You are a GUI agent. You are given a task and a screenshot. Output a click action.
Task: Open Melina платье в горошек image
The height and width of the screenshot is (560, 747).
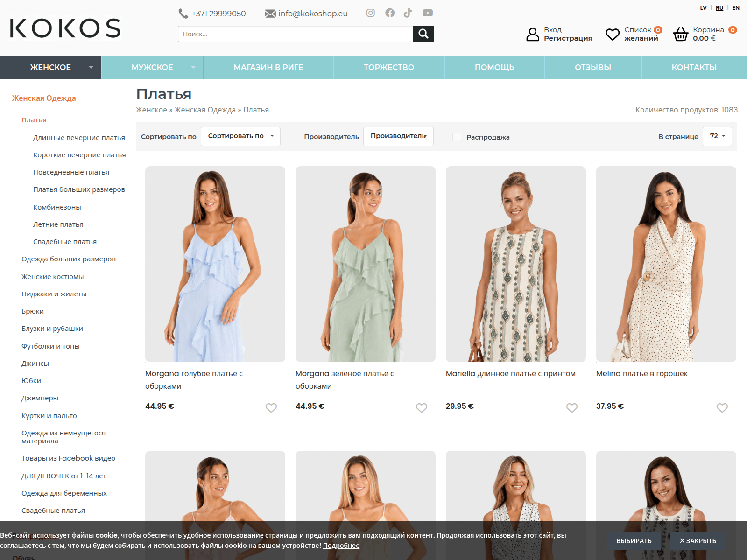point(666,264)
